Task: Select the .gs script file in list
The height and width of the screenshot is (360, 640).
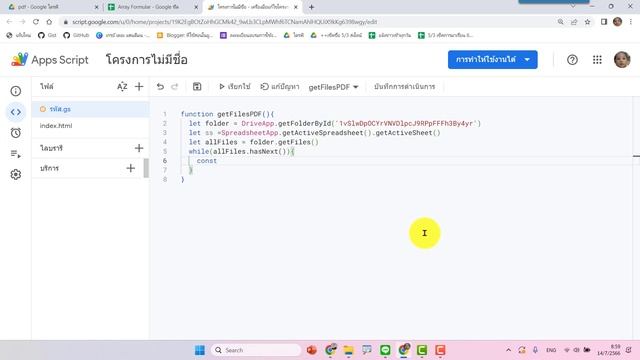Action: point(91,109)
